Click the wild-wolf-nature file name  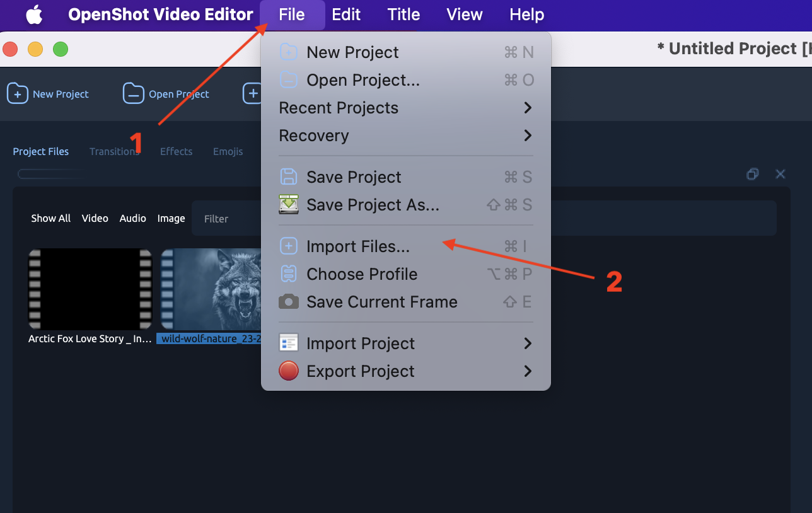click(x=209, y=338)
